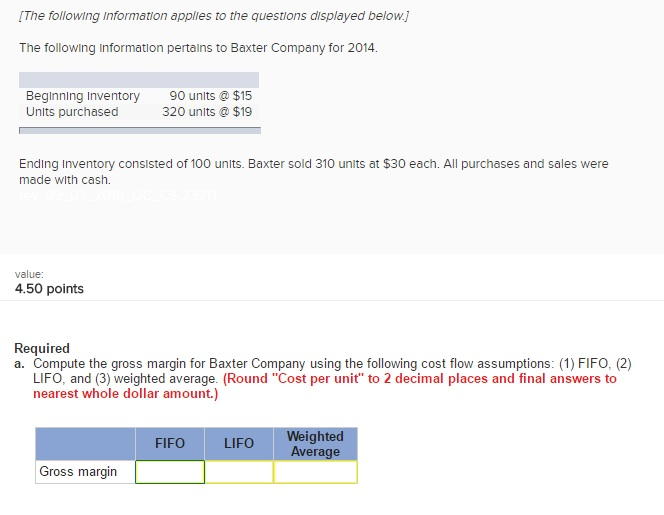The height and width of the screenshot is (515, 664).
Task: Focus the Weighted Average gross margin field
Action: (x=315, y=472)
